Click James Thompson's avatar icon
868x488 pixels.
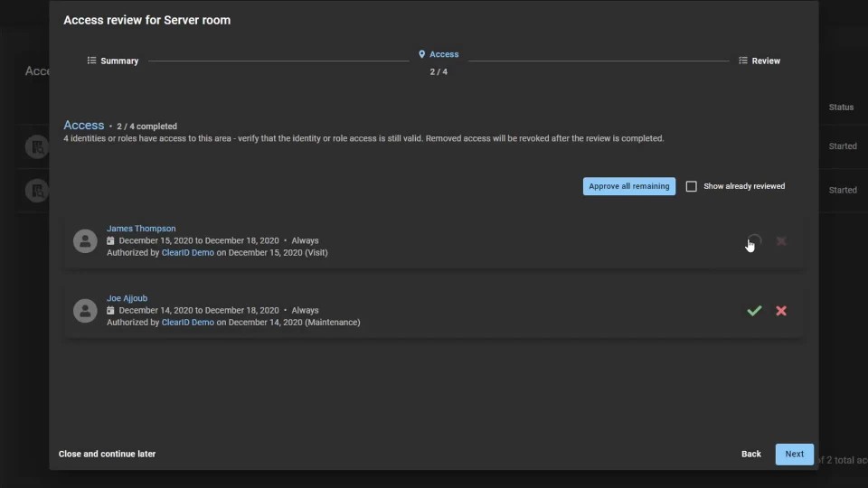coord(85,241)
